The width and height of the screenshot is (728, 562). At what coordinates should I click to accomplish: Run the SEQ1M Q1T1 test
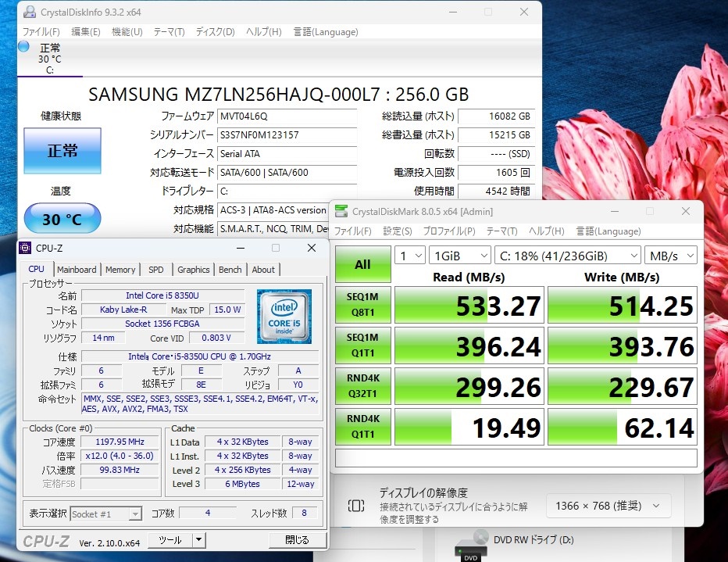click(362, 345)
